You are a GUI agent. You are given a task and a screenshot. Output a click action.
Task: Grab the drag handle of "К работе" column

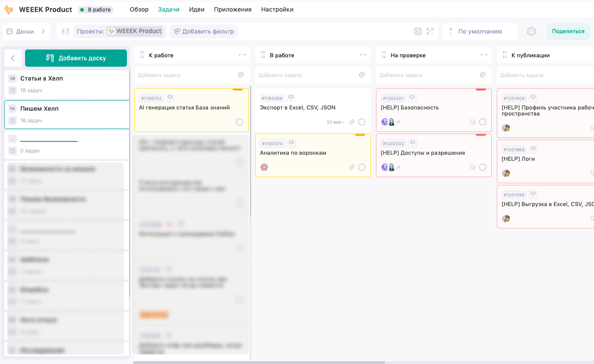point(142,55)
